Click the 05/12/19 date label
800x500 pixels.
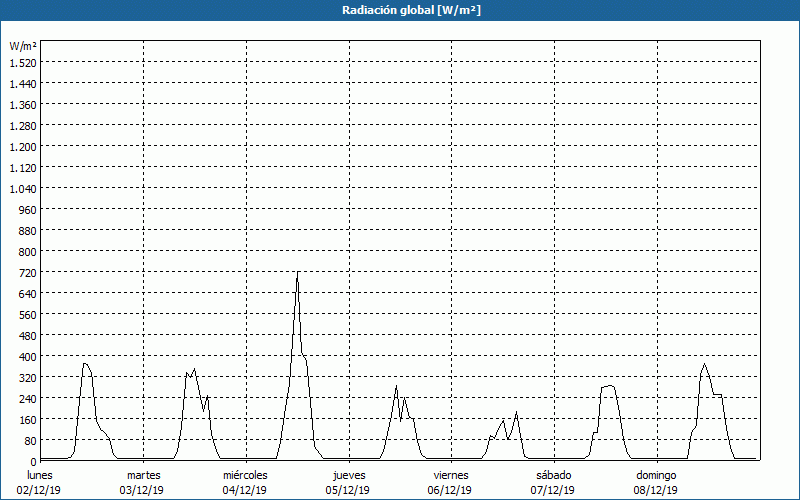coord(347,490)
